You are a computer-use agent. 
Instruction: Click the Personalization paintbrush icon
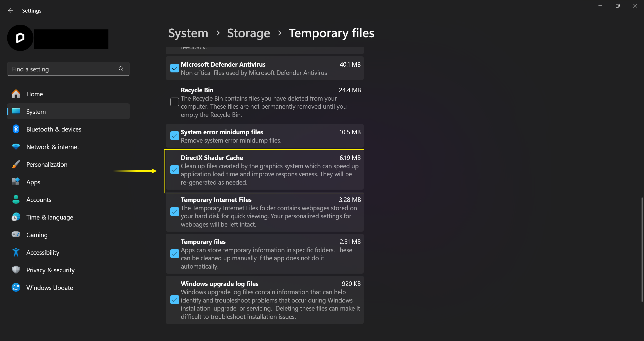(16, 164)
